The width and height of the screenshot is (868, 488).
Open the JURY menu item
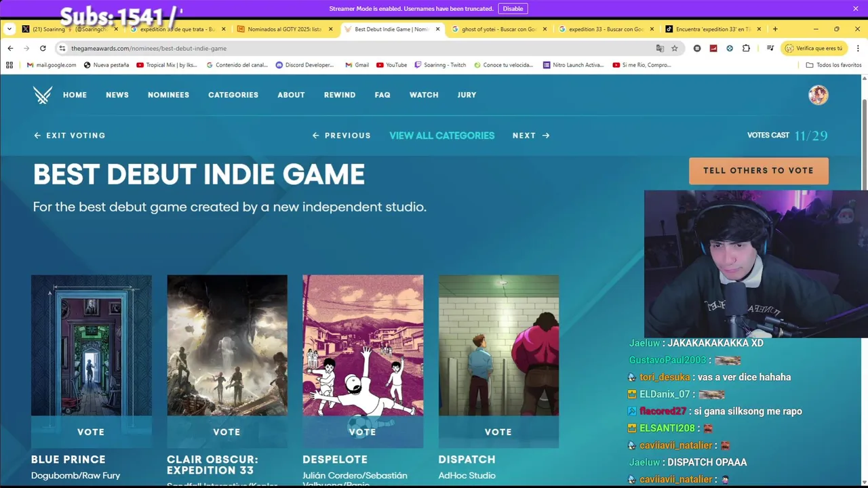click(467, 95)
